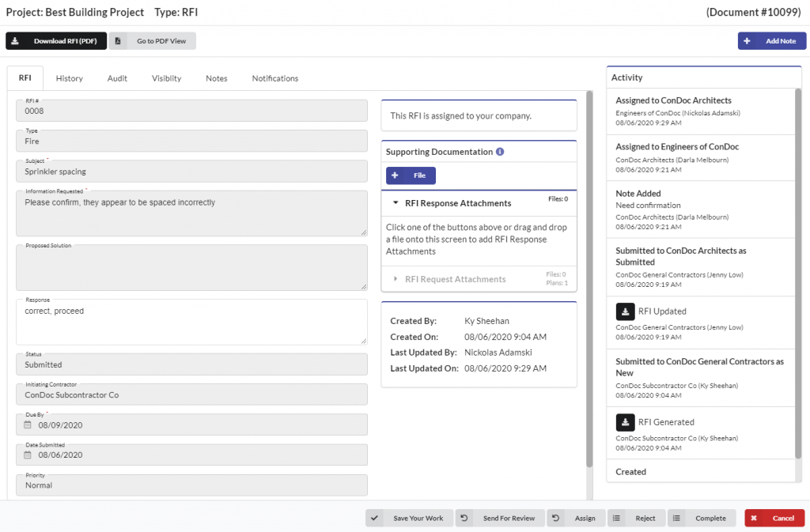Click the calendar icon in Date Submitted field
The height and width of the screenshot is (532, 810).
click(28, 455)
